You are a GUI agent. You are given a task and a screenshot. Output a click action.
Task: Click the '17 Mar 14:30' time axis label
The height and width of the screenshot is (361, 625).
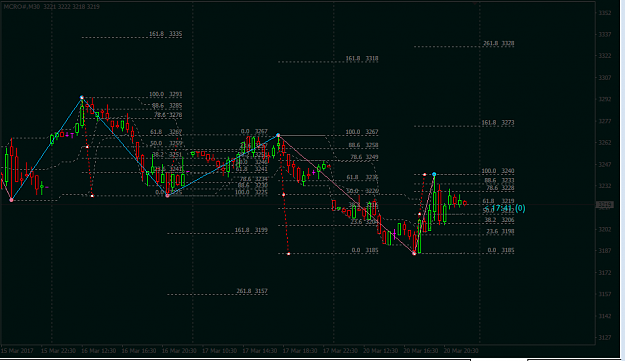(259, 351)
